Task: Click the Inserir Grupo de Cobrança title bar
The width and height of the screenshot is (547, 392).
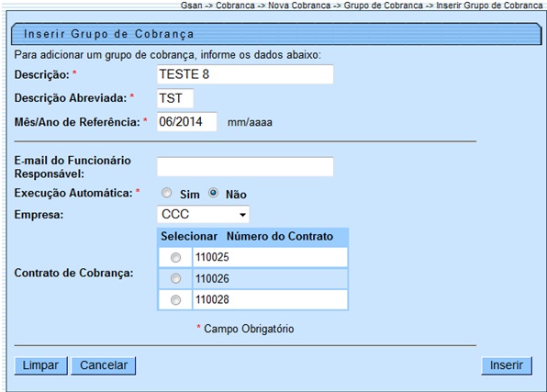Action: coord(276,34)
